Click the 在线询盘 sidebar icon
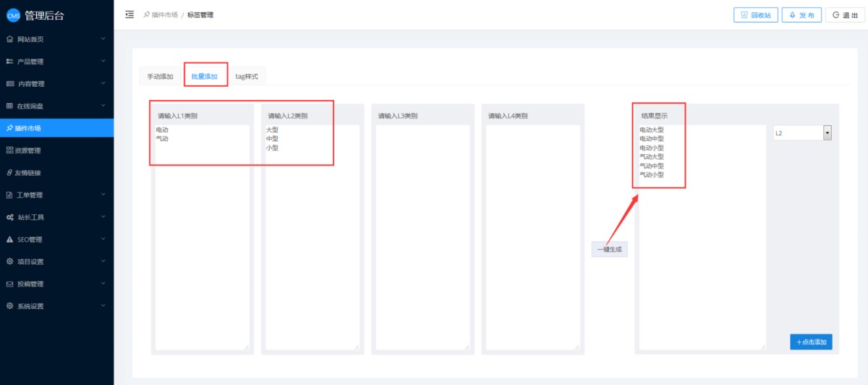 click(9, 106)
